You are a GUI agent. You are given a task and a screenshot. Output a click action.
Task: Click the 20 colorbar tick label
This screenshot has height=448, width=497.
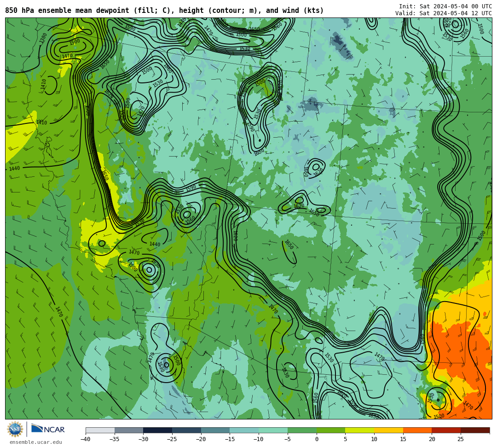tap(432, 439)
